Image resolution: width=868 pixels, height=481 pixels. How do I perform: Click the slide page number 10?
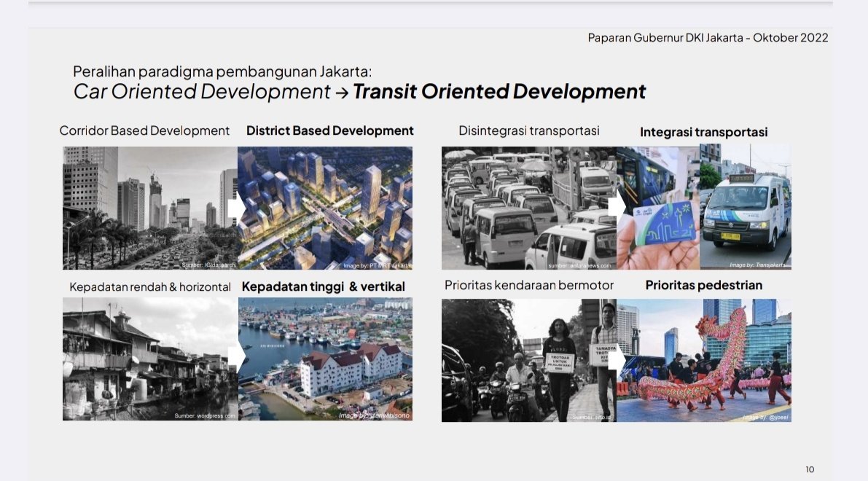click(x=810, y=469)
